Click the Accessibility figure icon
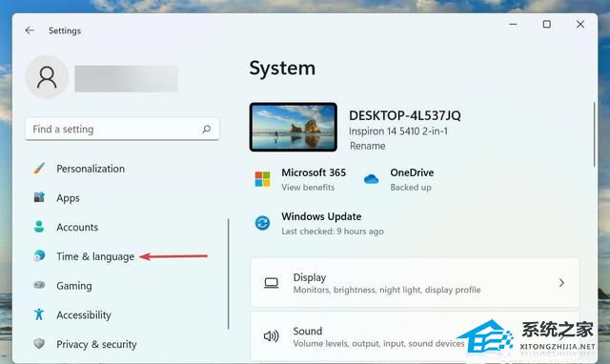The height and width of the screenshot is (364, 610). 39,314
